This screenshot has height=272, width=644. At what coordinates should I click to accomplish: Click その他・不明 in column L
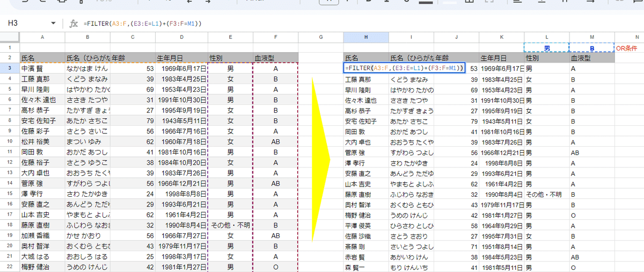point(544,194)
